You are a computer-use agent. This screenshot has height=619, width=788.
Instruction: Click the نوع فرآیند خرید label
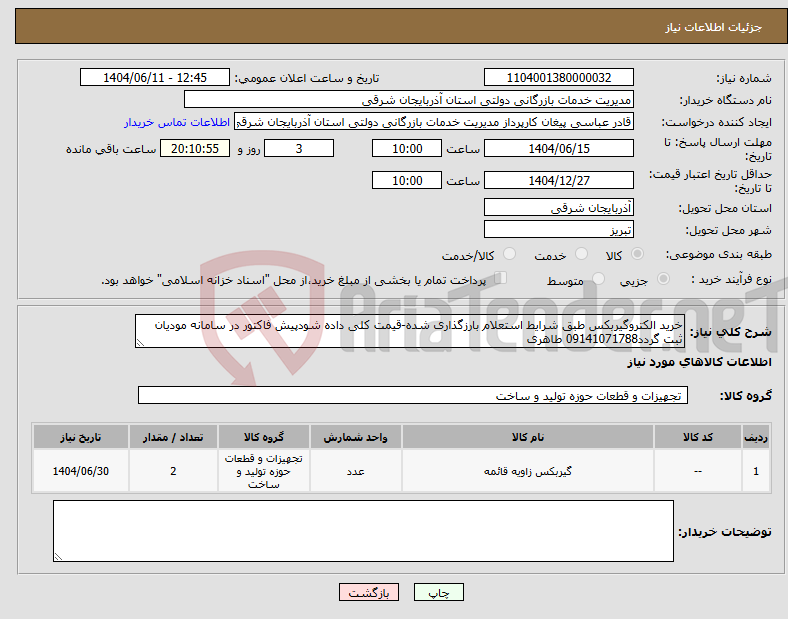click(x=731, y=279)
